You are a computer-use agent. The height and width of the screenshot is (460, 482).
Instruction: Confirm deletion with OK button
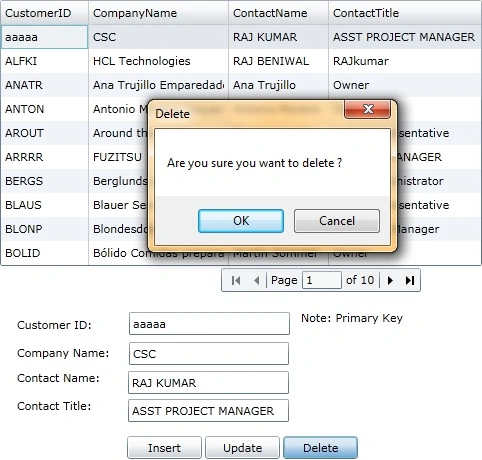pyautogui.click(x=241, y=221)
